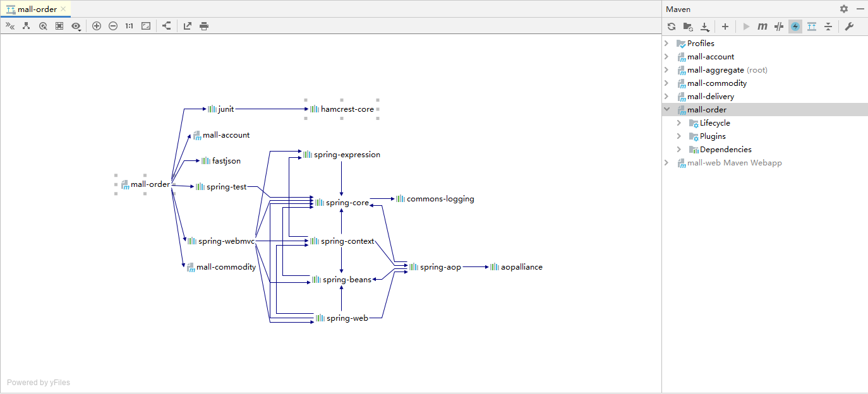868x394 pixels.
Task: Toggle skip tests mode lightning icon
Action: coord(795,27)
